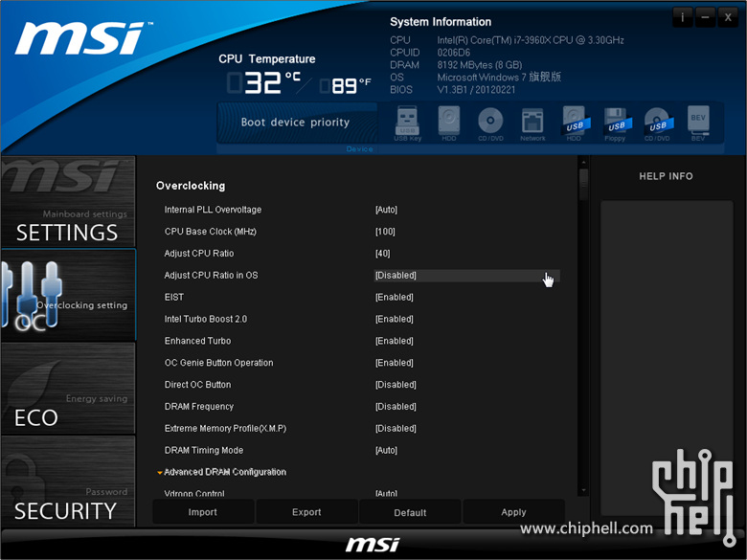Viewport: 747px width, 560px height.
Task: Click the 'Overclocking' section heading
Action: (191, 186)
